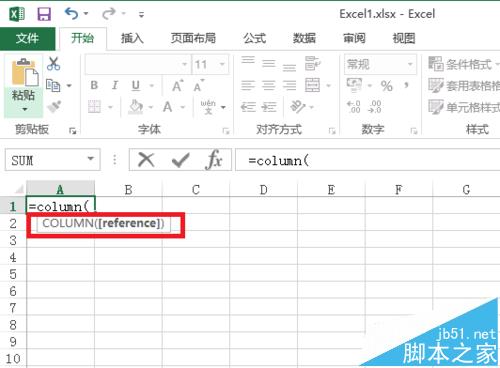
Task: Open 单元格样式 cell styles
Action: pyautogui.click(x=464, y=107)
